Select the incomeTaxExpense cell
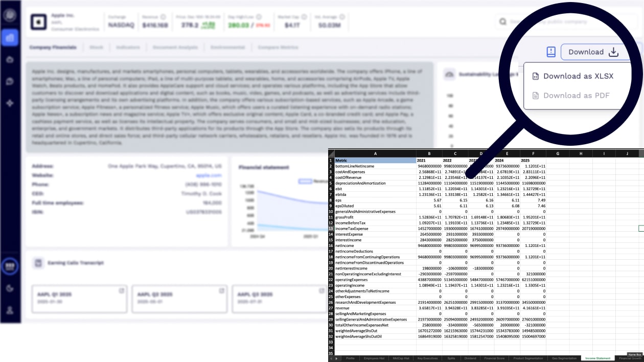 [x=375, y=229]
